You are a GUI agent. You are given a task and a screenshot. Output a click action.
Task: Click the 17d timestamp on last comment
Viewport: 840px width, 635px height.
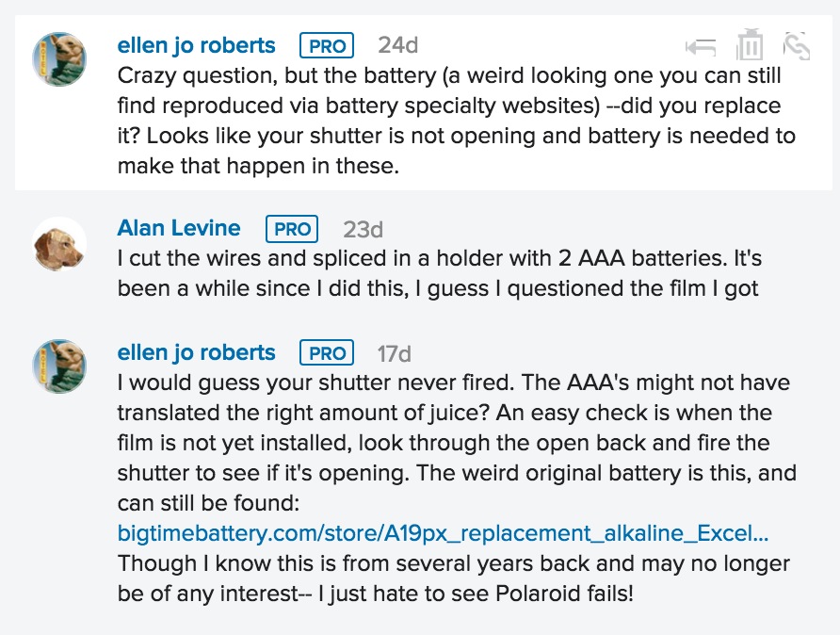pyautogui.click(x=395, y=353)
